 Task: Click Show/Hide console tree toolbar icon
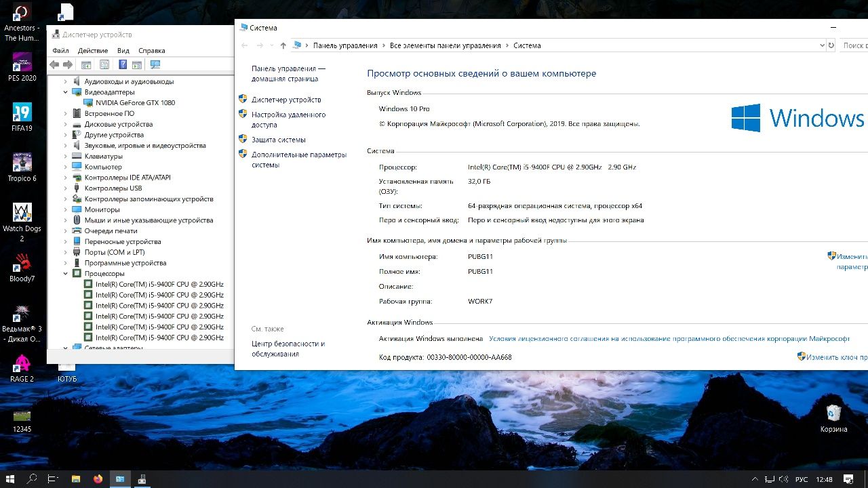click(86, 64)
